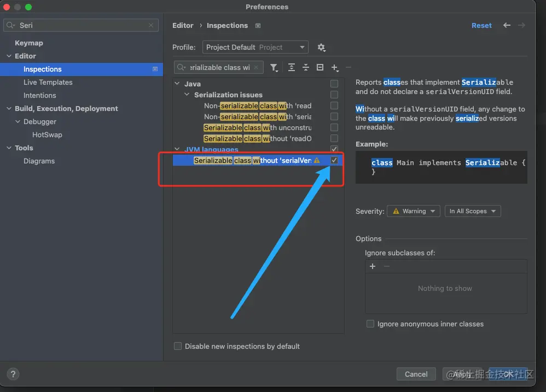Collapse the Java inspections group
This screenshot has width=546, height=392.
177,84
